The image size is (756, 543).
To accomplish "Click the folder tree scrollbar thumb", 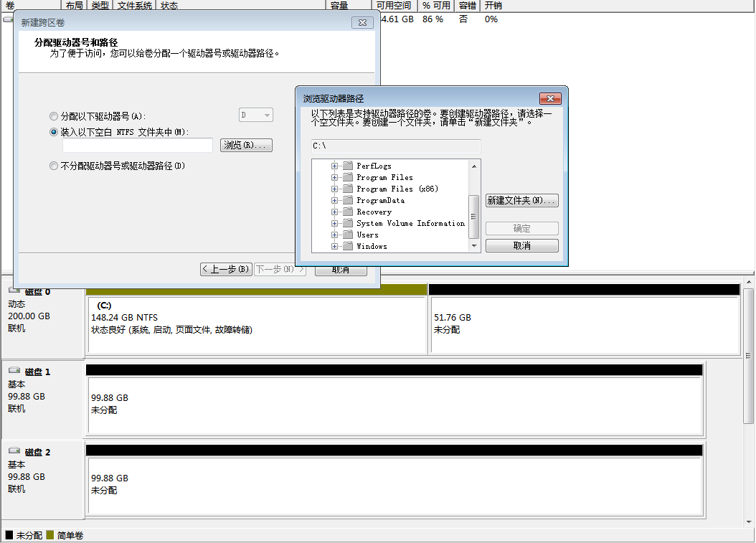I will click(473, 217).
